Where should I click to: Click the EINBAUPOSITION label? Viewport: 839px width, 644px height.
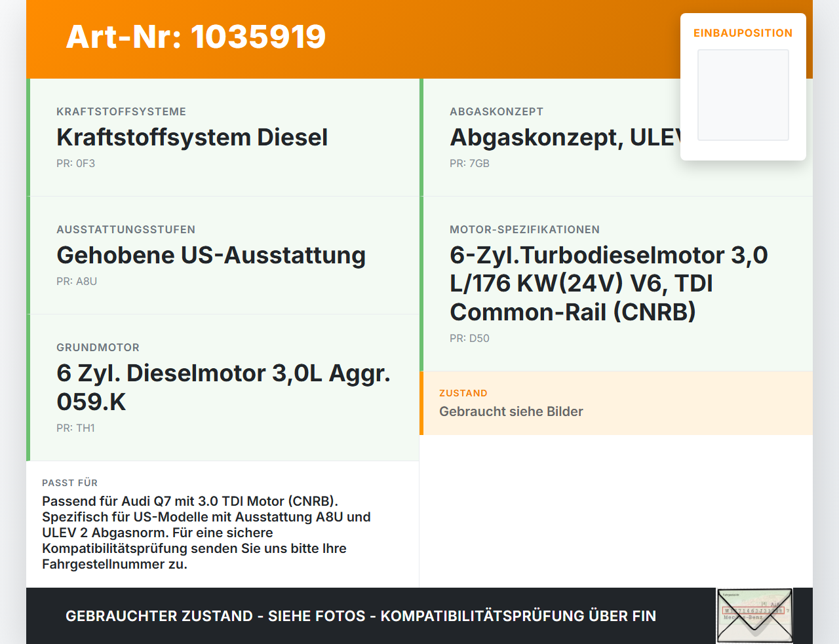tap(743, 33)
